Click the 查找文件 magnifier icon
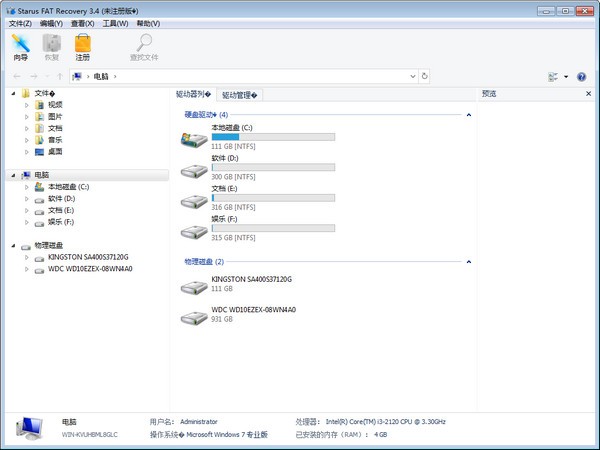600x450 pixels. [x=144, y=43]
